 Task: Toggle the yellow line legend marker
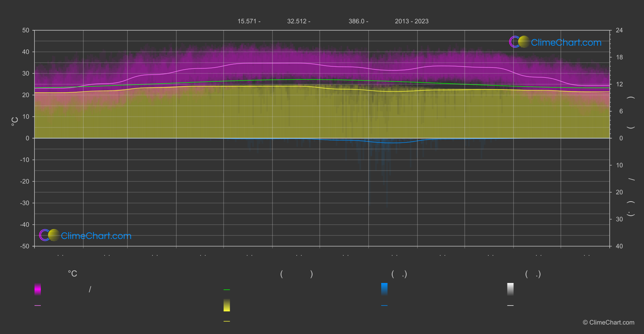(227, 321)
